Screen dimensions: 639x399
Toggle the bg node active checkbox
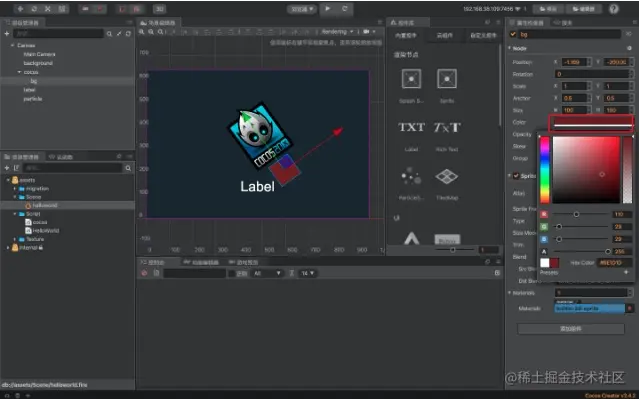[513, 35]
